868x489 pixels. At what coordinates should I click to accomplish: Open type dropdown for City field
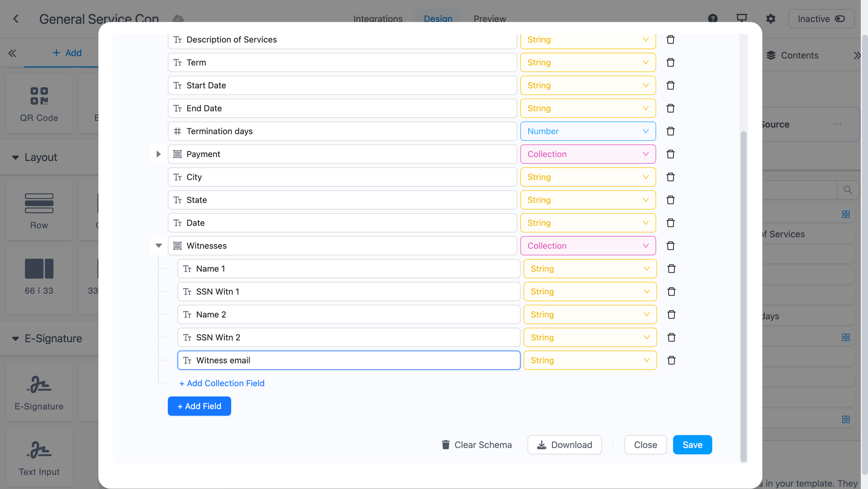tap(588, 177)
